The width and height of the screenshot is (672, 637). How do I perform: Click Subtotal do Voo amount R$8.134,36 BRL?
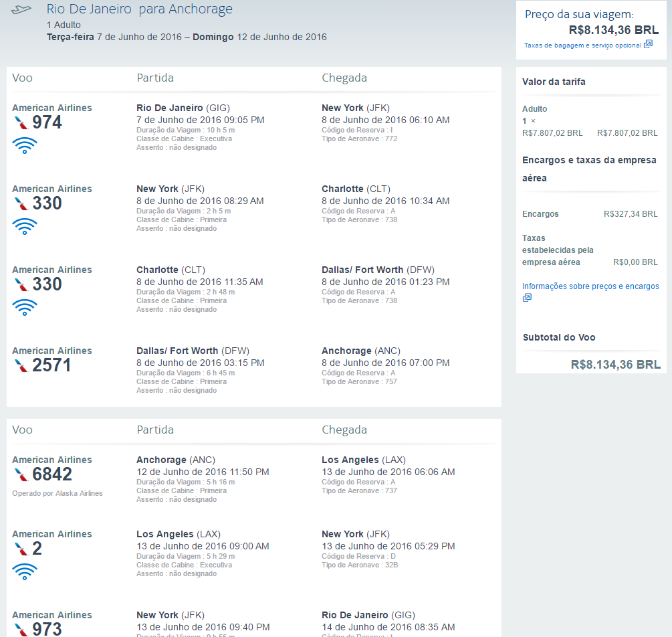[615, 365]
